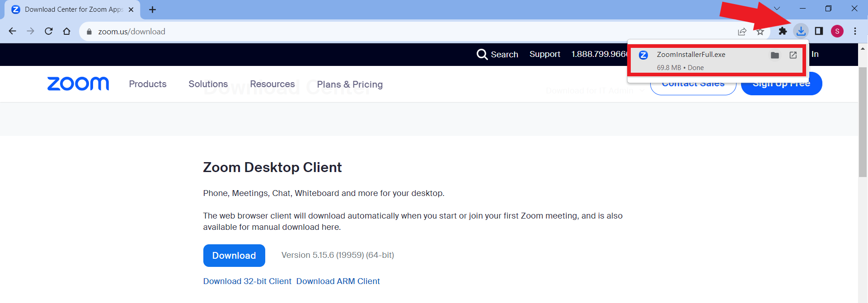868x303 pixels.
Task: Click the scrollbar up arrow
Action: coord(863,48)
